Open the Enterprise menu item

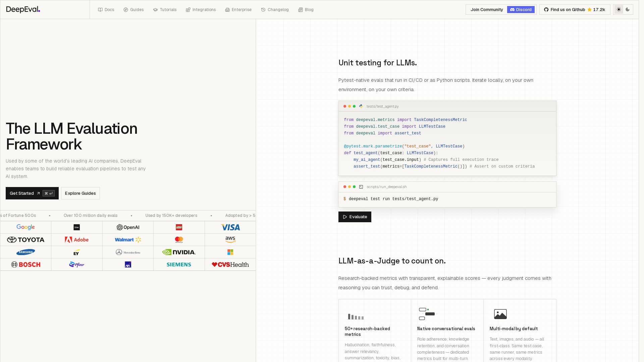pos(238,10)
